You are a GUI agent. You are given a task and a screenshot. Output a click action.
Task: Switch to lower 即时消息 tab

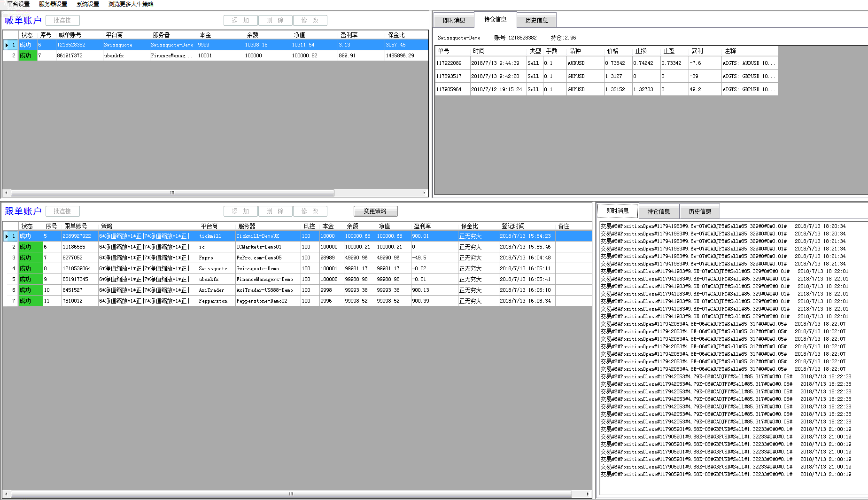point(618,211)
